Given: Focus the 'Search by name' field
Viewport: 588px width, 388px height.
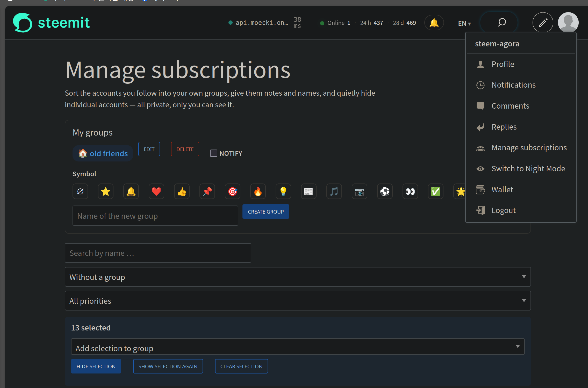Looking at the screenshot, I should click(x=158, y=253).
